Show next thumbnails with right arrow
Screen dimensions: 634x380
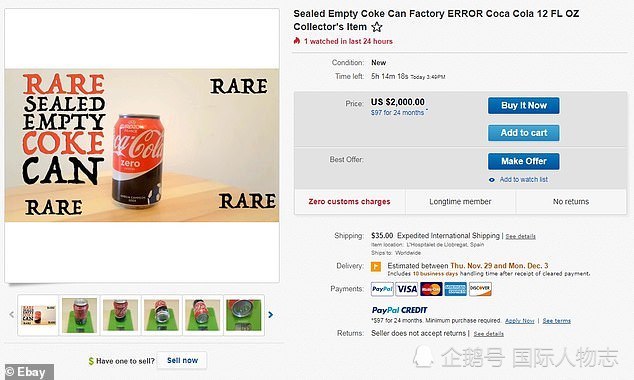(x=271, y=315)
